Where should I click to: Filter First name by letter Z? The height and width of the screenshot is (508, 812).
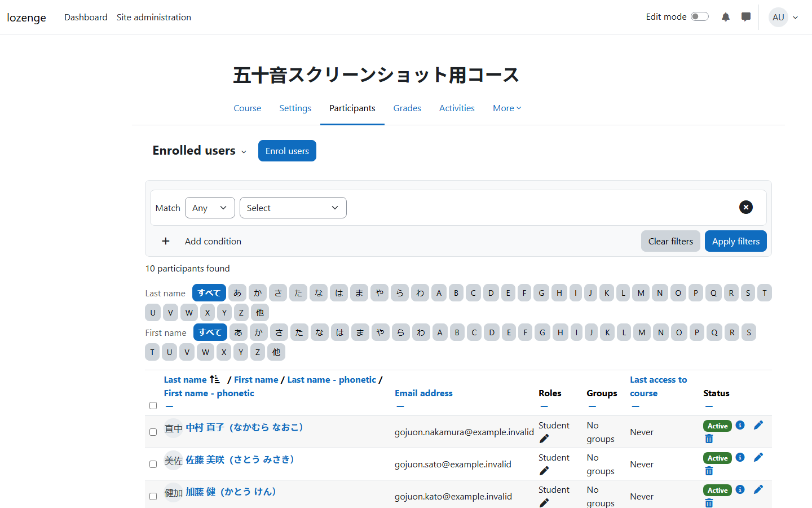[x=258, y=352]
